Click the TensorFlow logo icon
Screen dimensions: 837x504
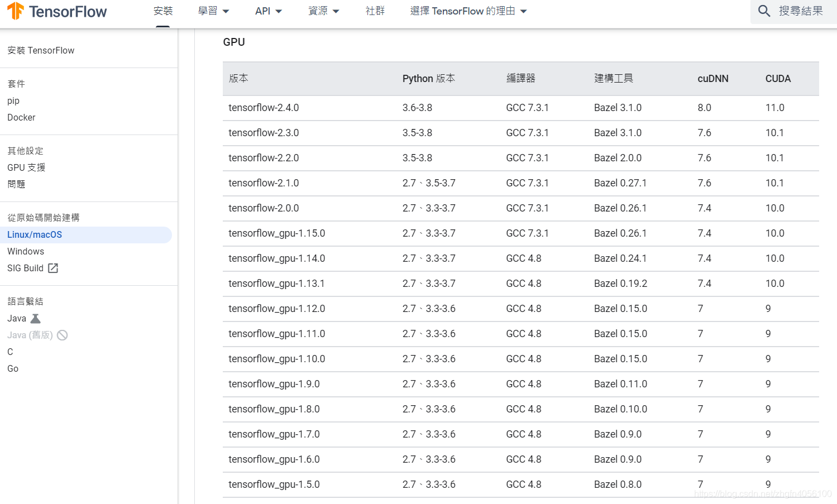16,11
